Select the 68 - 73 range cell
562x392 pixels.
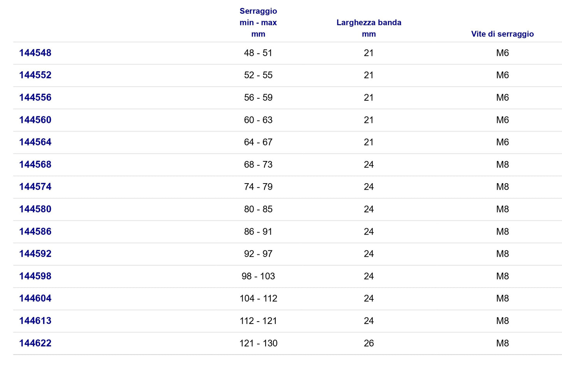pos(258,164)
